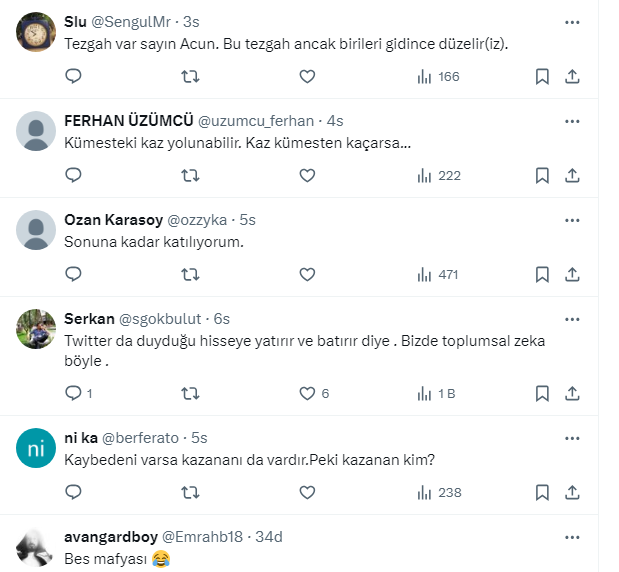Bookmark Serkan's tweet
619x572 pixels.
(542, 393)
